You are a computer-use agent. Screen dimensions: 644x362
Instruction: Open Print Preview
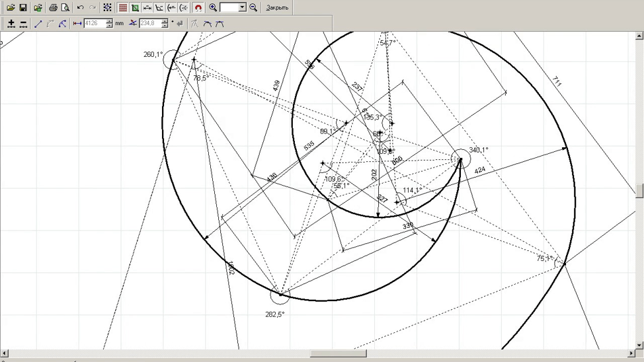(x=65, y=8)
